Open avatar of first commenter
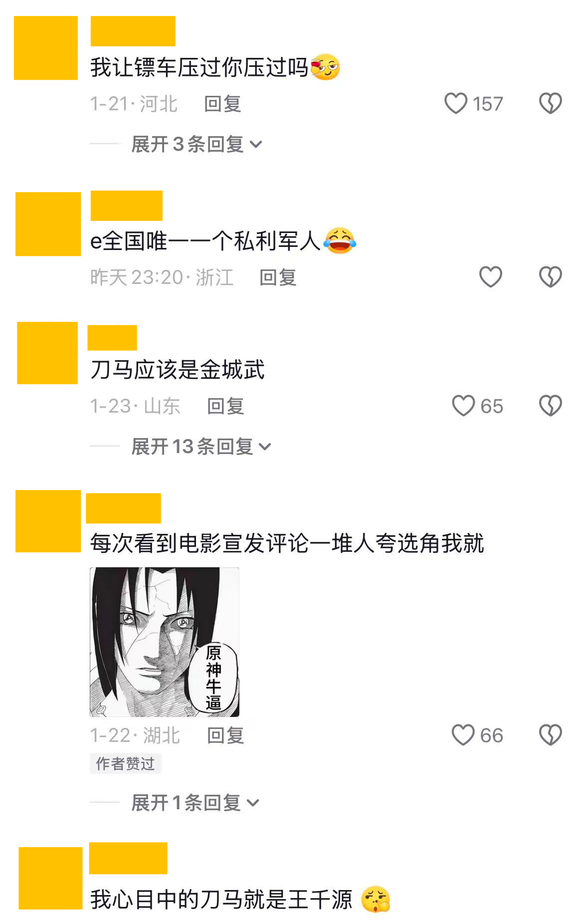The image size is (588, 924). pyautogui.click(x=46, y=48)
